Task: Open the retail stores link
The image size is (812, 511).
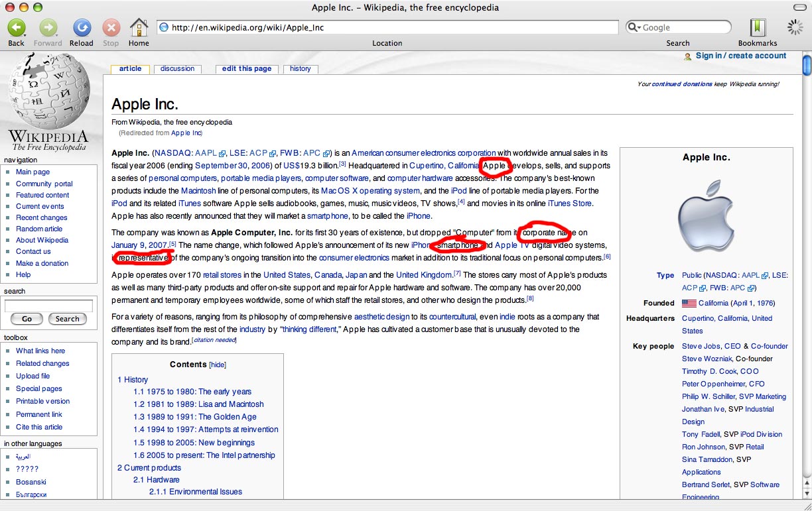Action: coord(222,275)
